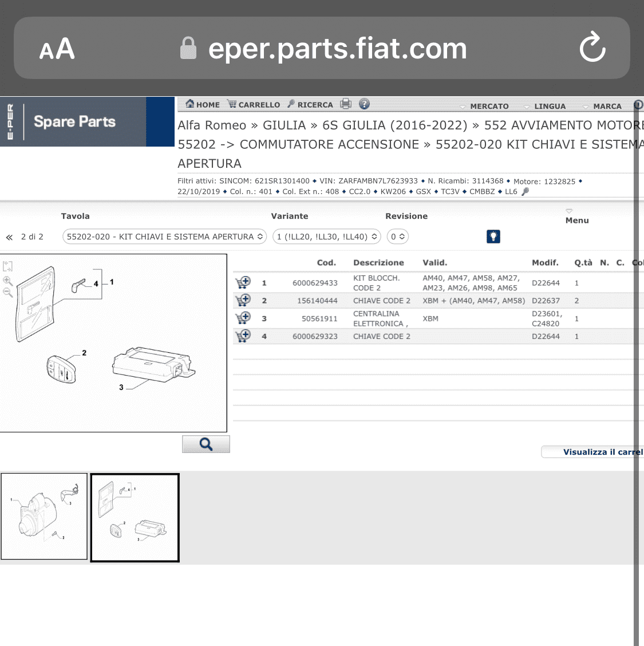Screen dimensions: 644x646
Task: Go to the HOME link
Action: pyautogui.click(x=202, y=104)
